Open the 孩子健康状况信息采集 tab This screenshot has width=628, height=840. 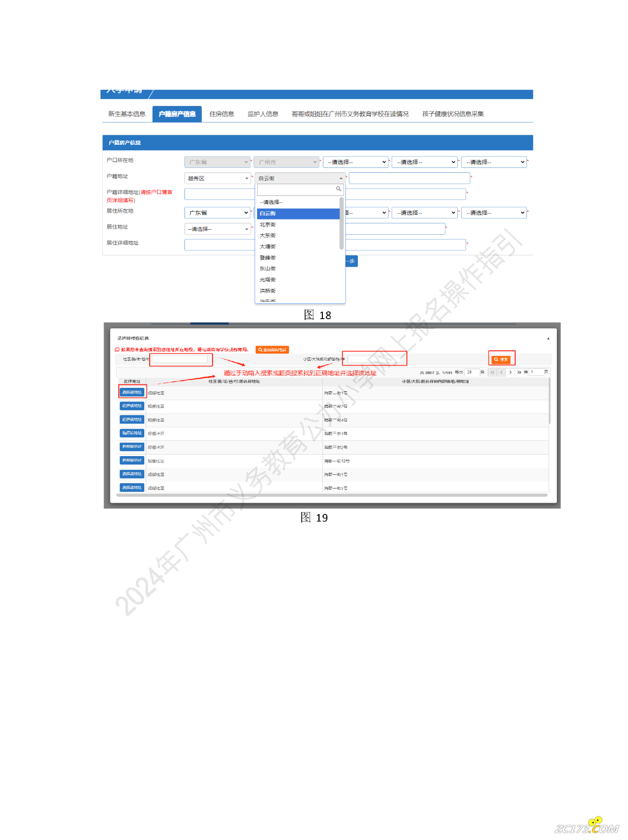[x=453, y=114]
